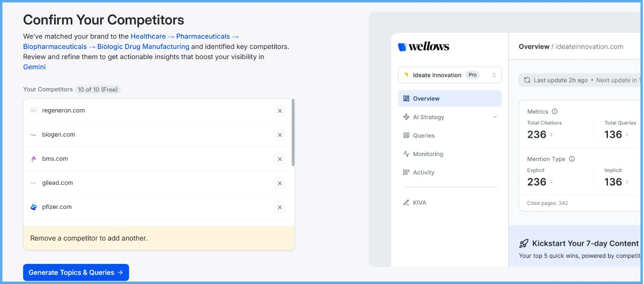The height and width of the screenshot is (284, 644).
Task: Click the refresh icon beside Last update
Action: pos(527,80)
